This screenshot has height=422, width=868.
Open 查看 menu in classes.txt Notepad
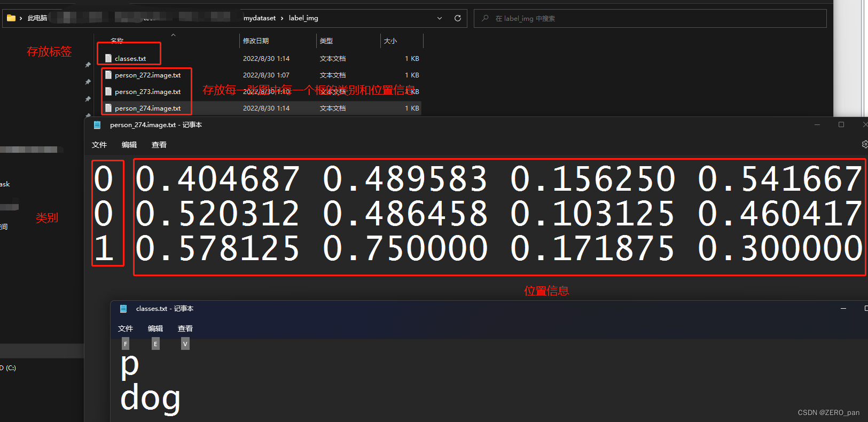[x=185, y=329]
